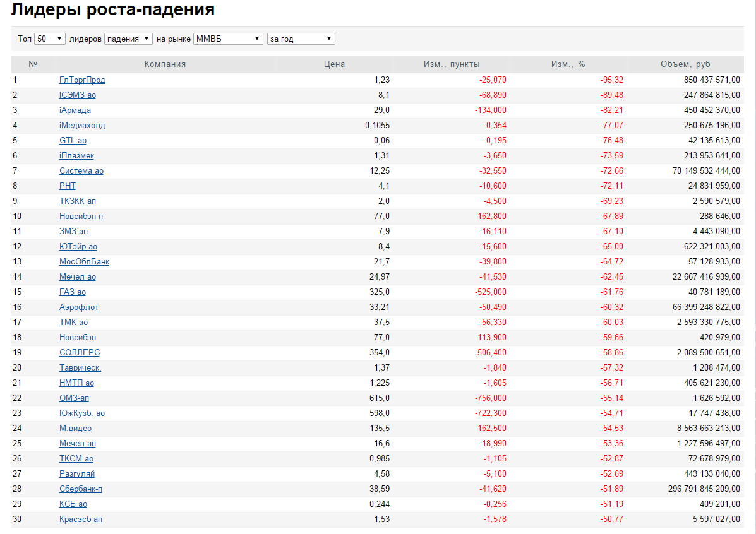756x534 pixels.
Task: Click the Мечел ао link
Action: 78,277
